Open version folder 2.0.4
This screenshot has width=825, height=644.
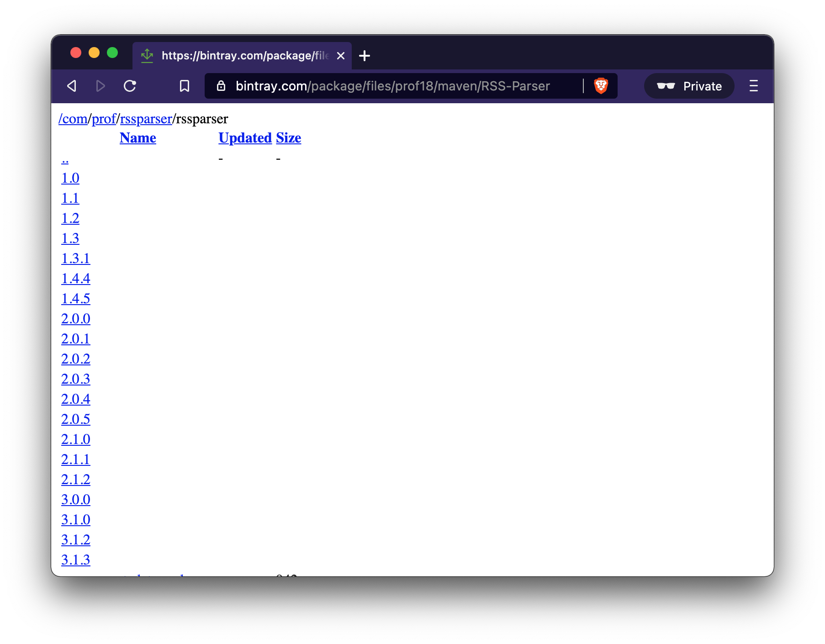(x=76, y=399)
